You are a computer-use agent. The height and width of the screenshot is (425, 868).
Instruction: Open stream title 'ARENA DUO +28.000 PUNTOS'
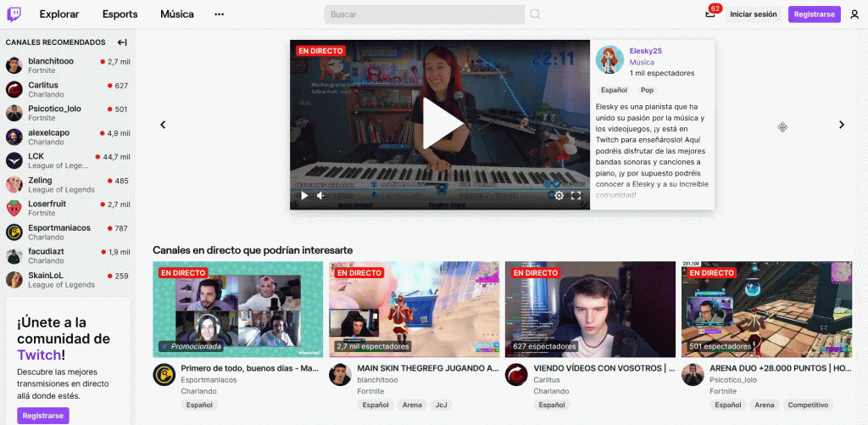point(781,368)
